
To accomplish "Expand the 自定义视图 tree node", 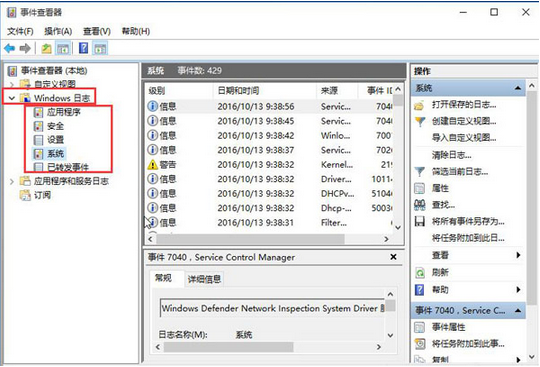I will click(12, 84).
